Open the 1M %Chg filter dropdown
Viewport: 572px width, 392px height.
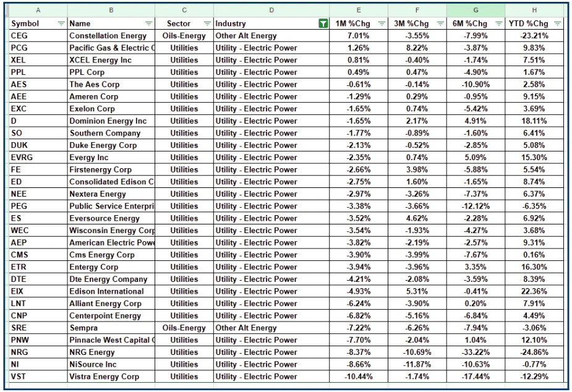pyautogui.click(x=382, y=23)
